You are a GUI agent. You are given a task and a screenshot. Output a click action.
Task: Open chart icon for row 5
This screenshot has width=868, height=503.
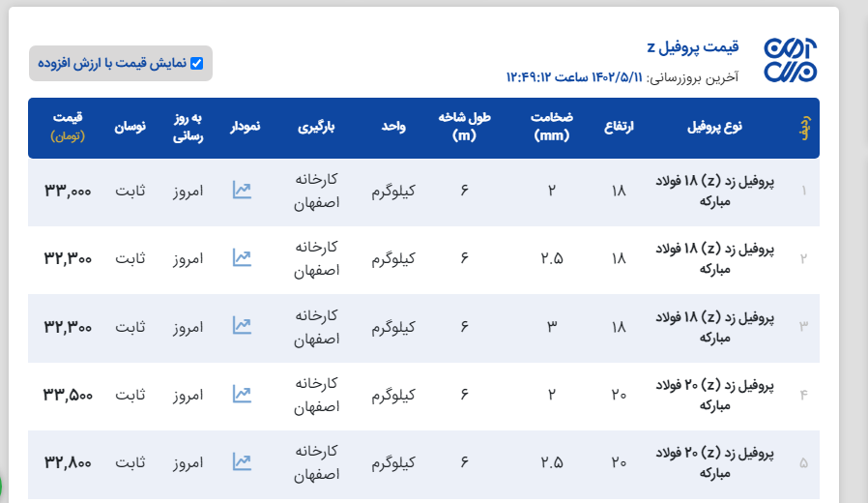coord(242,461)
